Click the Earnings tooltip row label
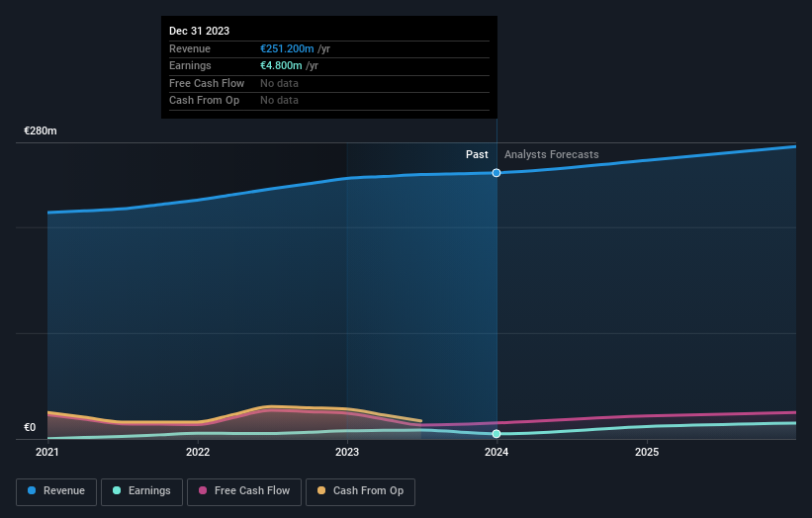The image size is (812, 518). coord(190,65)
